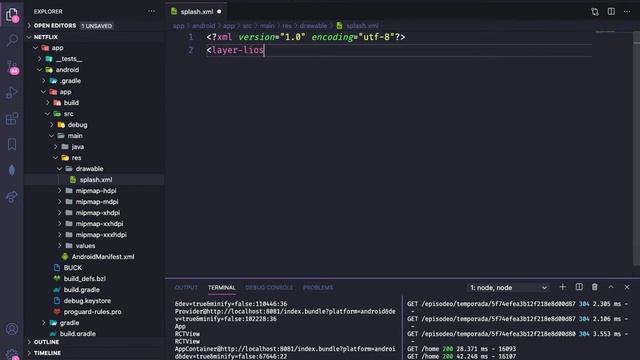This screenshot has height=360, width=640.
Task: Expand the values folder
Action: [x=85, y=246]
